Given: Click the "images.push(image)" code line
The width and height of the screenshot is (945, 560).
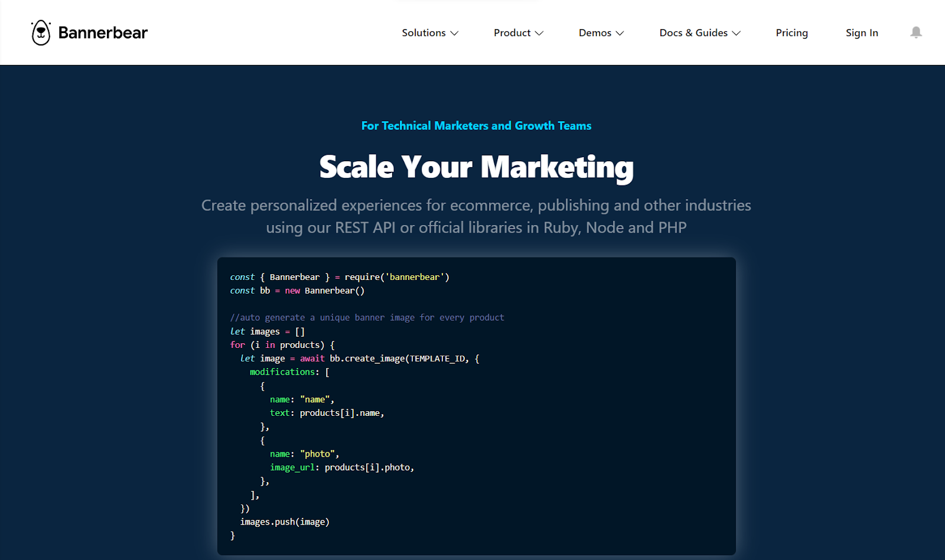Looking at the screenshot, I should (285, 522).
